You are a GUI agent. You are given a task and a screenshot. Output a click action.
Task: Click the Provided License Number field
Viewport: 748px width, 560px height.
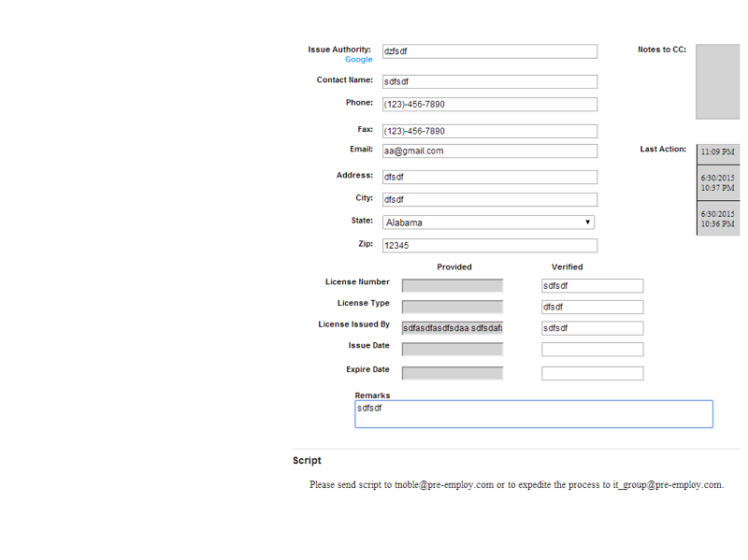click(453, 286)
